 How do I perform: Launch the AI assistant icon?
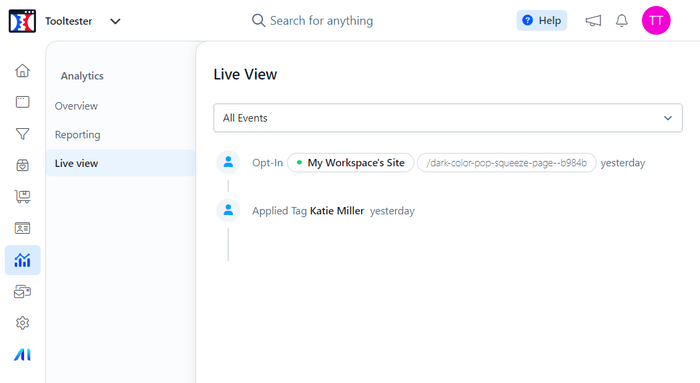tap(22, 354)
